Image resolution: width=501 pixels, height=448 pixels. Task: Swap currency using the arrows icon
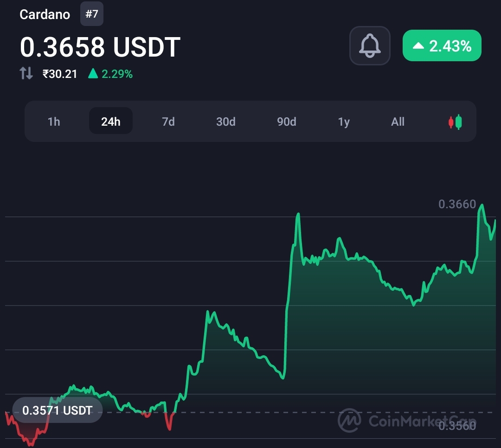[26, 73]
